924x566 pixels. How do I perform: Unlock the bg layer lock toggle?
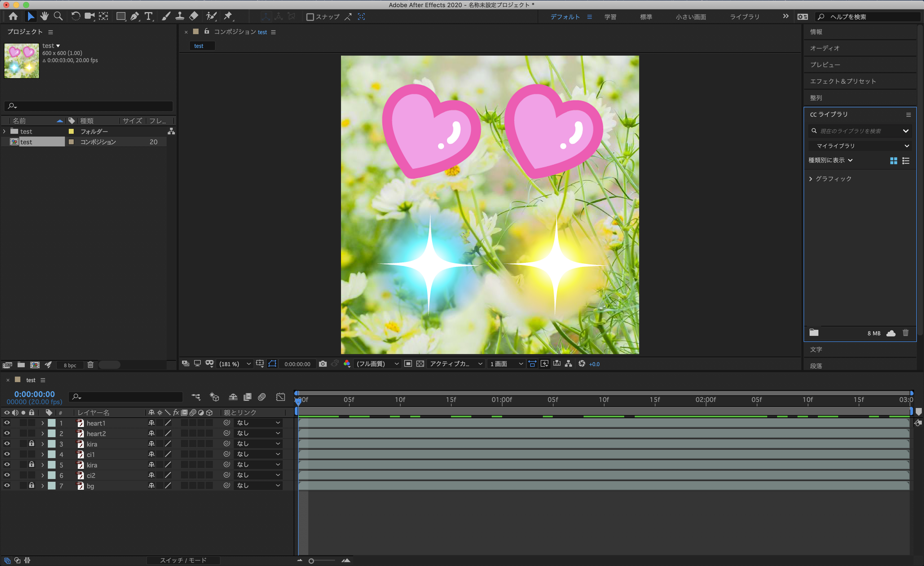[x=32, y=486]
